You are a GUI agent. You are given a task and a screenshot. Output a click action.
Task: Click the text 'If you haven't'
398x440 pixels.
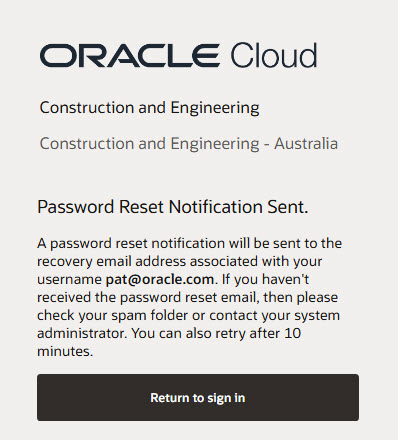coord(265,279)
